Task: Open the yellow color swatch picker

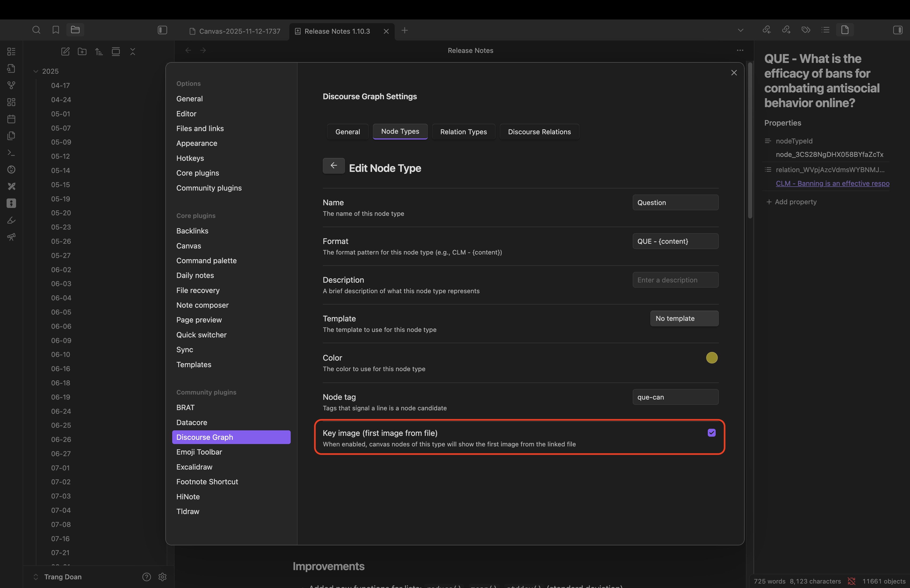Action: 711,358
